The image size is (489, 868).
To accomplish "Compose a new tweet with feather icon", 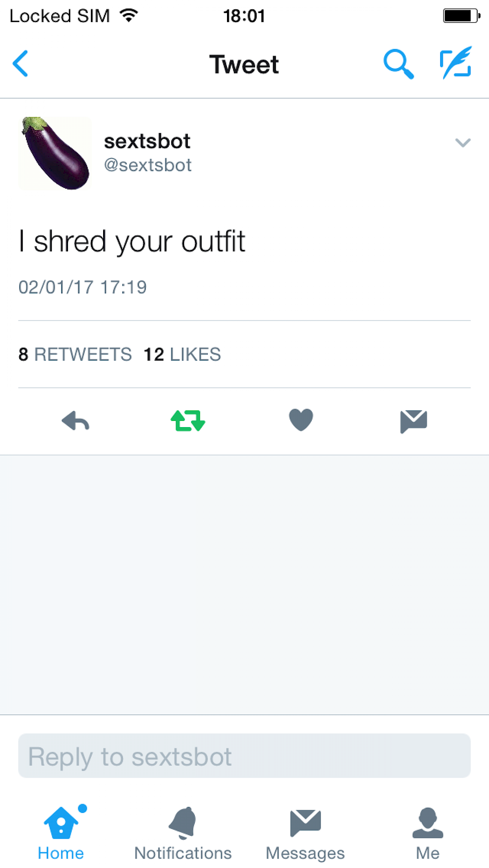I will tap(456, 62).
